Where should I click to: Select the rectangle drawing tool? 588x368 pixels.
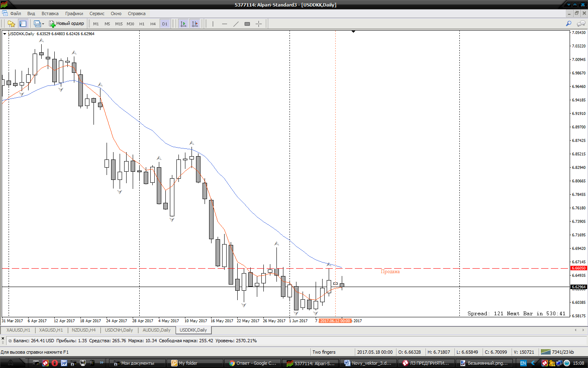(x=247, y=24)
